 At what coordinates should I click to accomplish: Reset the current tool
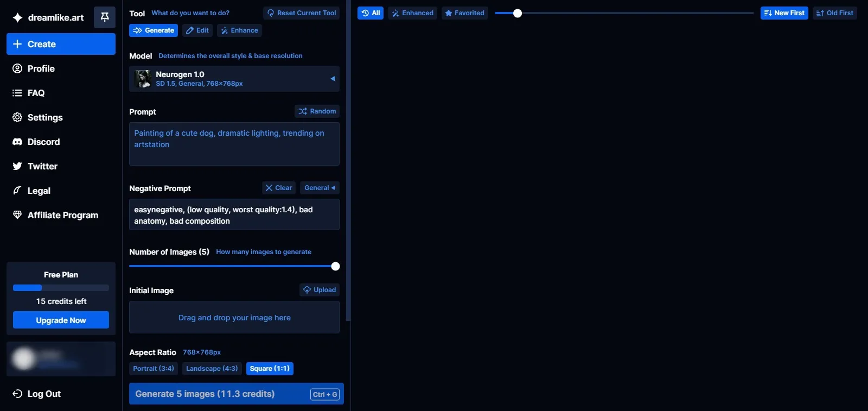[x=301, y=13]
